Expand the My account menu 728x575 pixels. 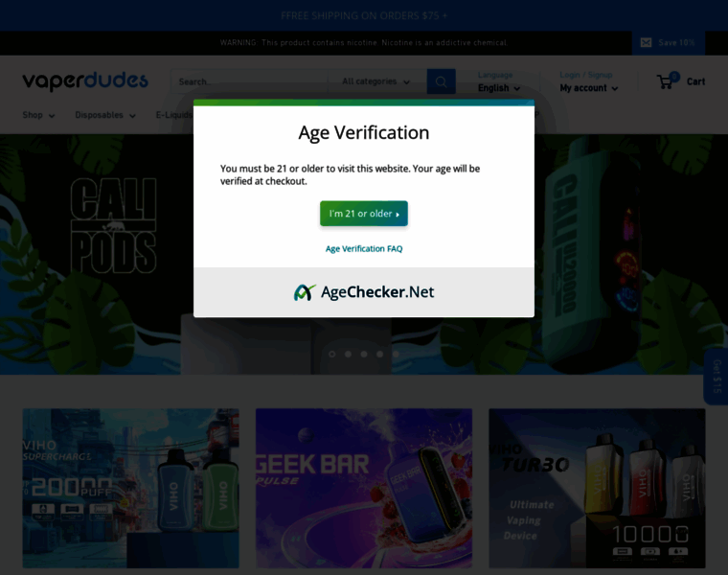pyautogui.click(x=589, y=88)
